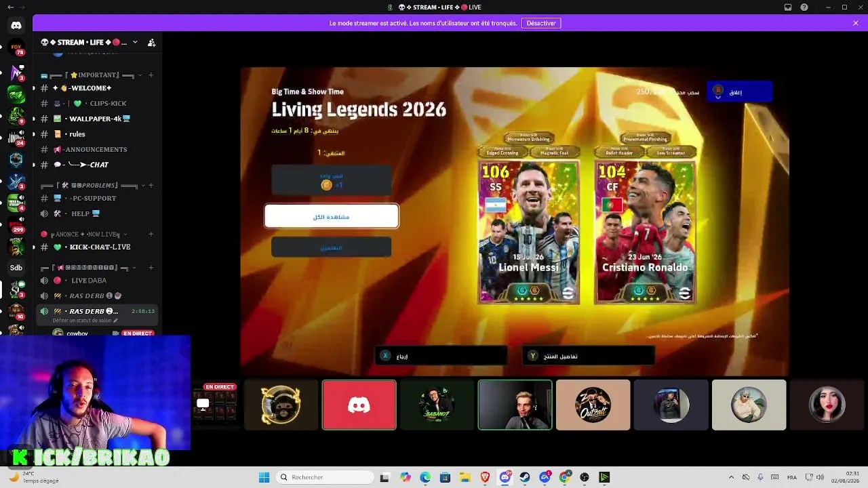Select the Outzalt participant tile
868x488 pixels.
pos(593,405)
